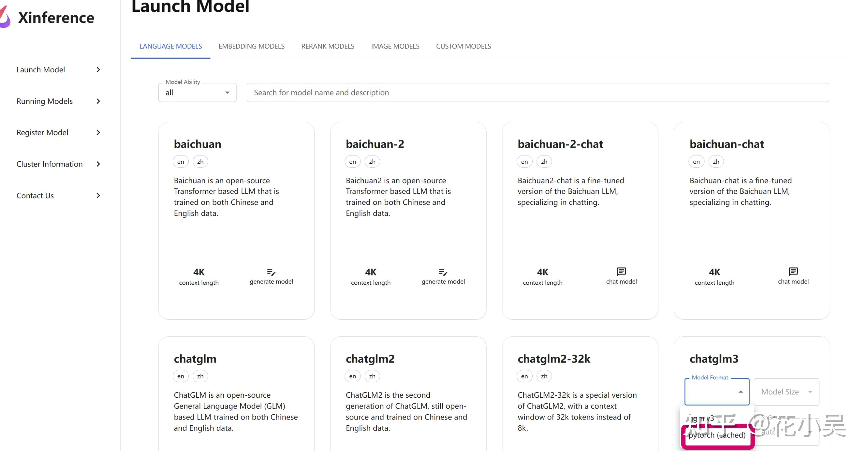Click baichuan generate model icon
The width and height of the screenshot is (868, 460).
pos(271,272)
